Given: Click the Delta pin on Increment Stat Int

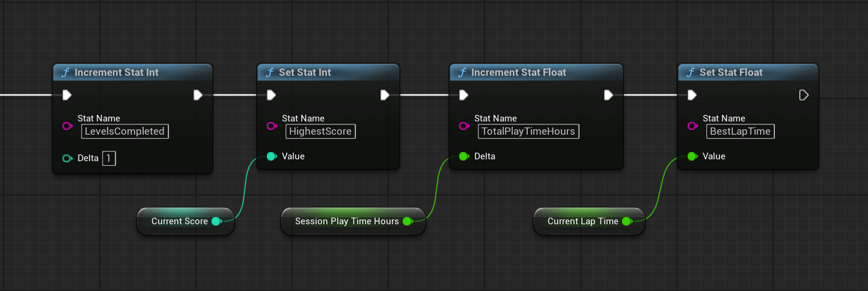Looking at the screenshot, I should coord(67,159).
